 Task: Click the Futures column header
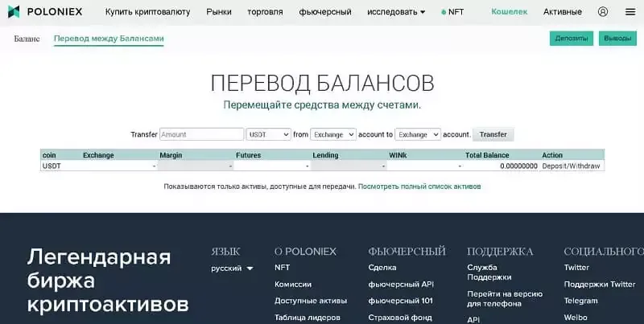pyautogui.click(x=248, y=155)
